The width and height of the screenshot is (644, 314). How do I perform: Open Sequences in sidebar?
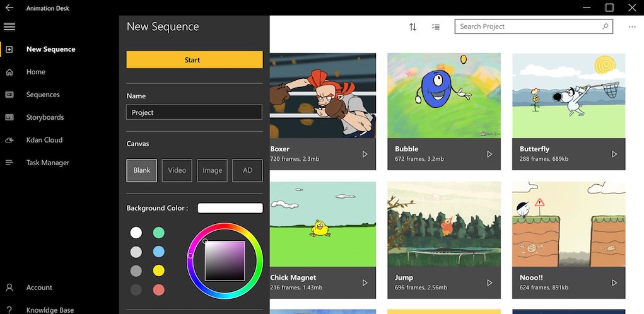tap(43, 95)
